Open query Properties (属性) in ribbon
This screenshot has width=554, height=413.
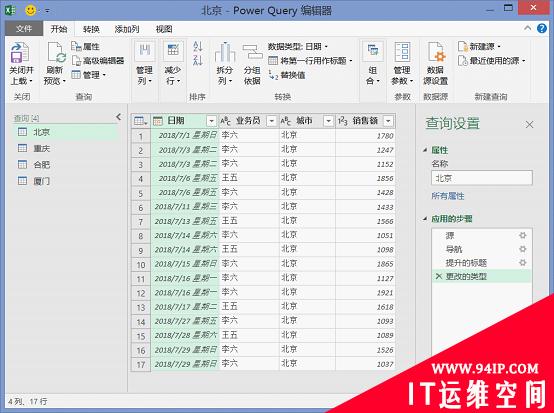(x=85, y=47)
